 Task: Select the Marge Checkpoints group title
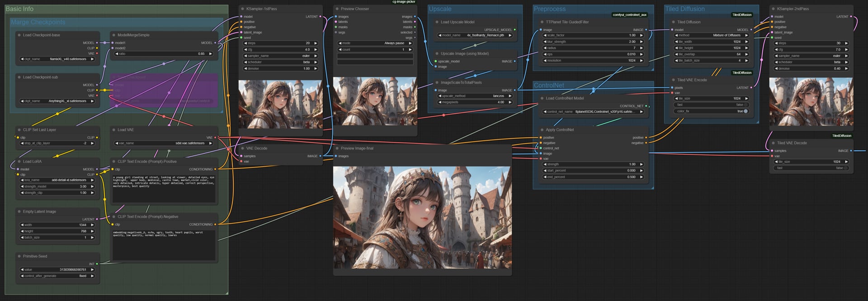38,22
